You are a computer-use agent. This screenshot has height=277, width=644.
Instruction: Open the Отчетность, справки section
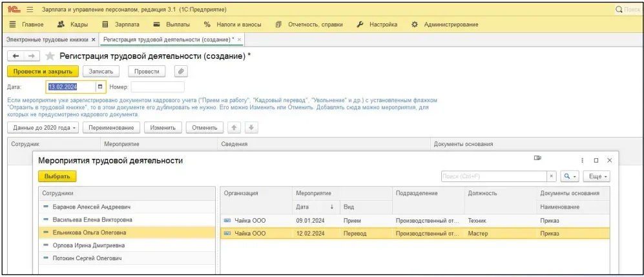click(x=309, y=25)
